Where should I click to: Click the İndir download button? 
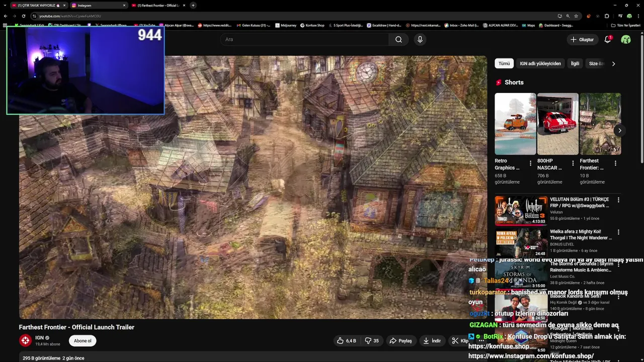coord(432,340)
